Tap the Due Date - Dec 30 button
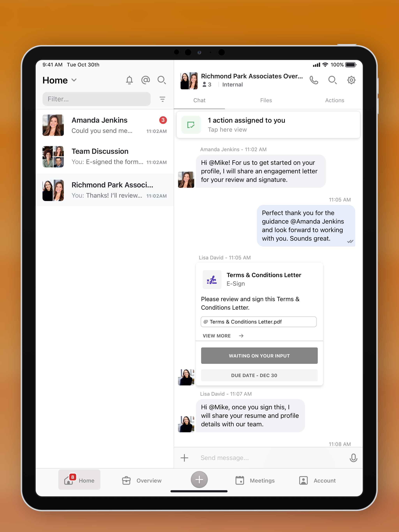 (259, 375)
